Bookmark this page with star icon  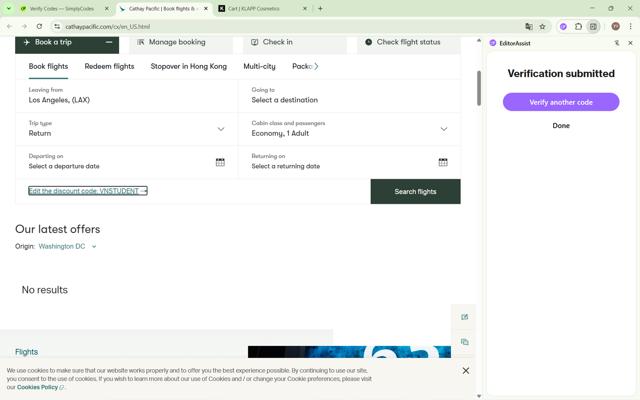tap(542, 27)
